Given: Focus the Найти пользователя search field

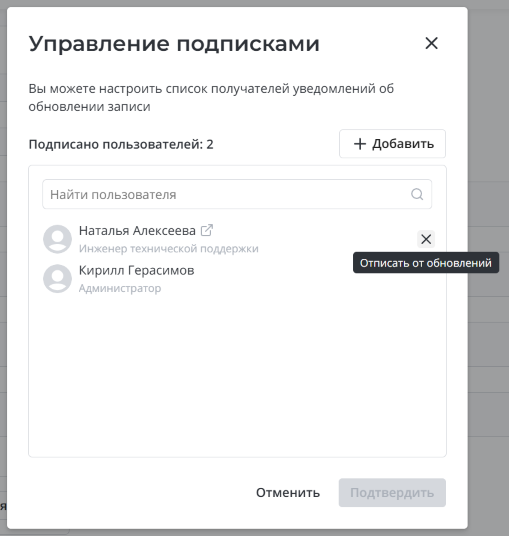Looking at the screenshot, I should [237, 194].
